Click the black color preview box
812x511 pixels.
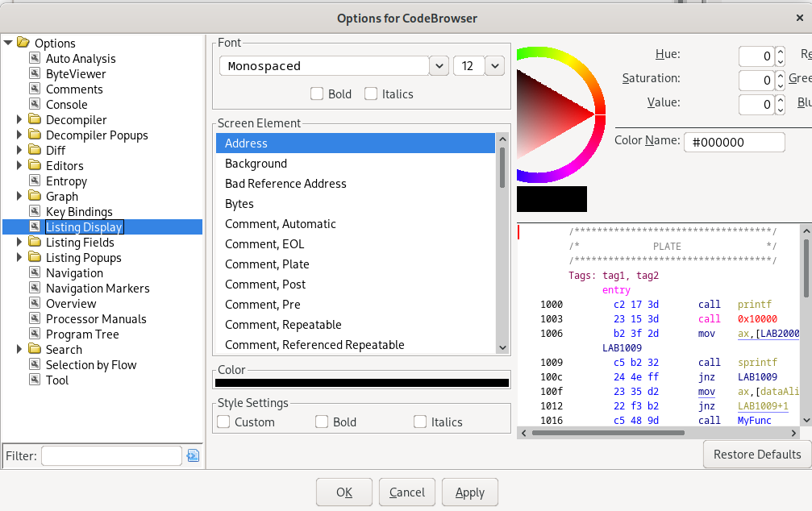click(x=552, y=199)
